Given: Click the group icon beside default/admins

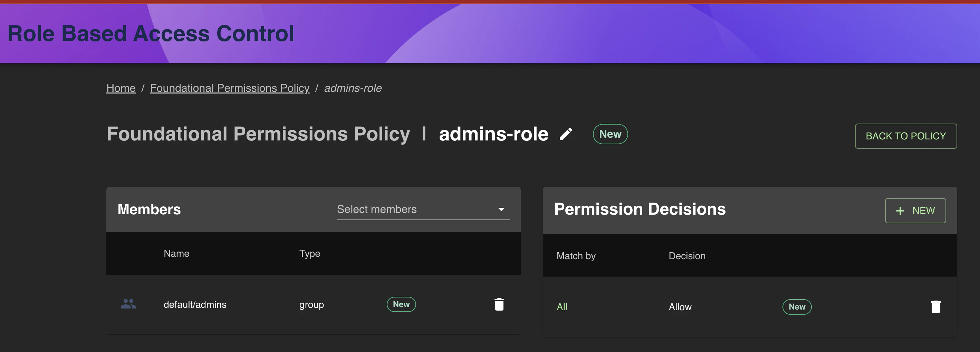Looking at the screenshot, I should click(x=128, y=304).
